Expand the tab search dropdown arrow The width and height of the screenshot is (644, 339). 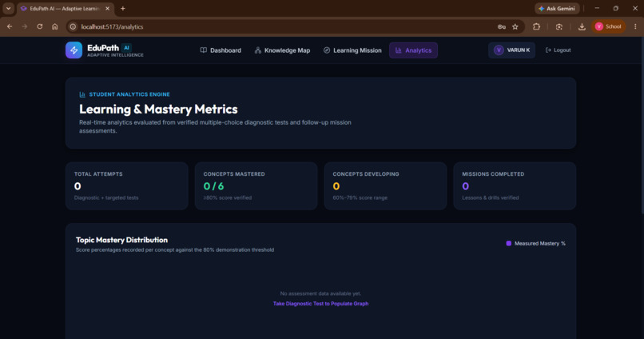(8, 8)
